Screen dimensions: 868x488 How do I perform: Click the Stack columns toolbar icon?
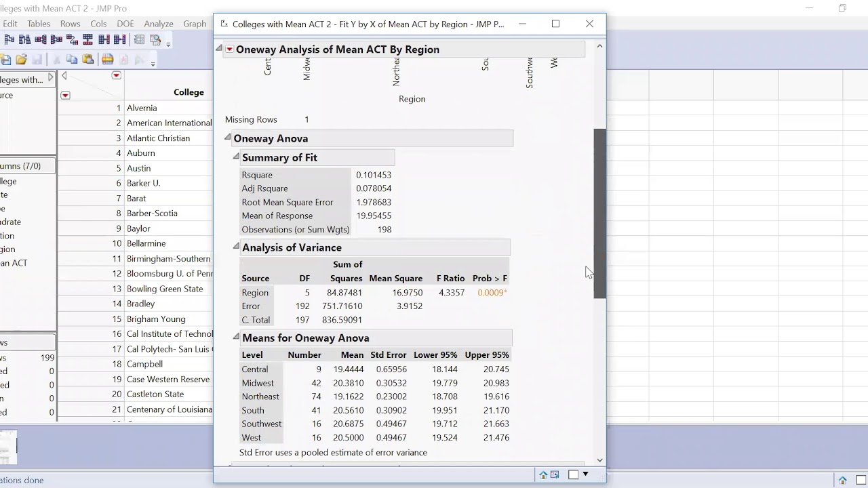pyautogui.click(x=41, y=39)
